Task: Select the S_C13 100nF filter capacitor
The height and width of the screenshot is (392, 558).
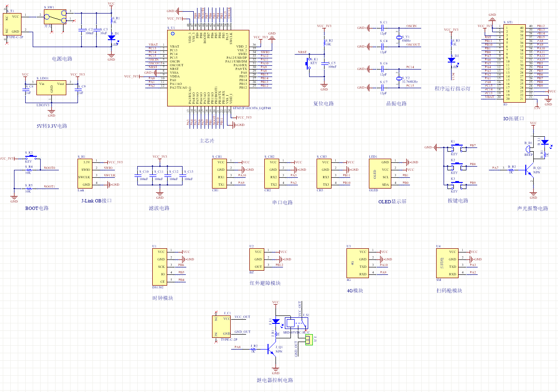Action: [x=182, y=175]
